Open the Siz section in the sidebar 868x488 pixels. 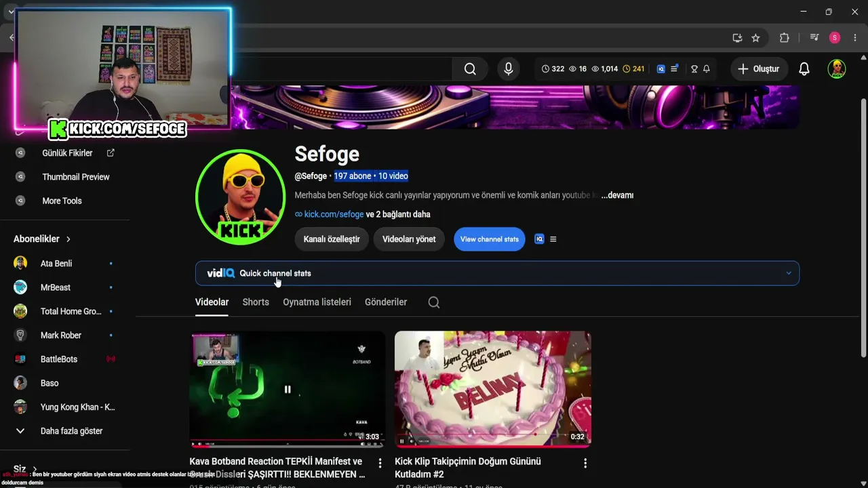point(25,469)
